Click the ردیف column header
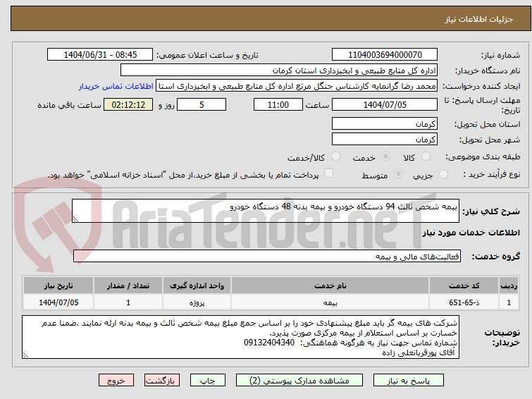Screen dimensions: 532x399 pyautogui.click(x=509, y=286)
